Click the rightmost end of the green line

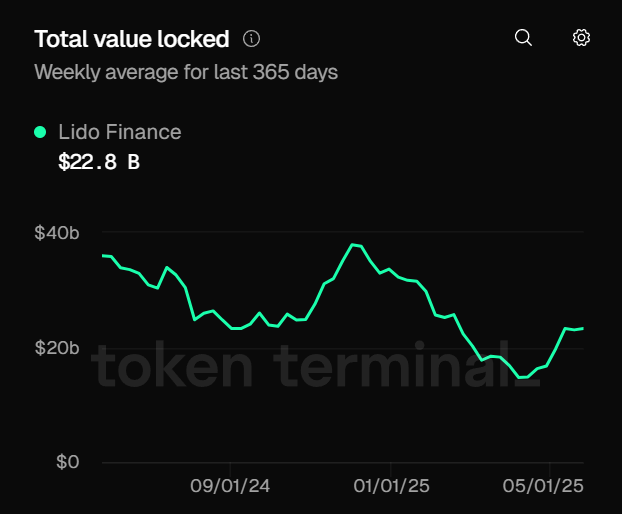point(583,328)
